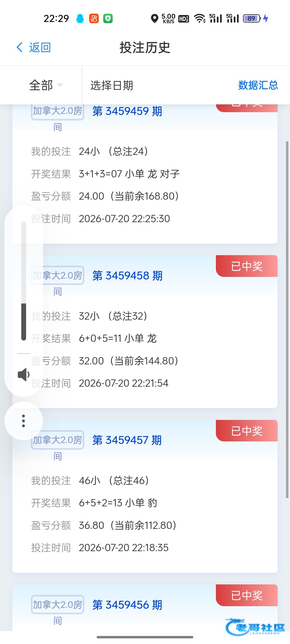Open the 全部 filter dropdown
290x644 pixels.
[x=41, y=85]
